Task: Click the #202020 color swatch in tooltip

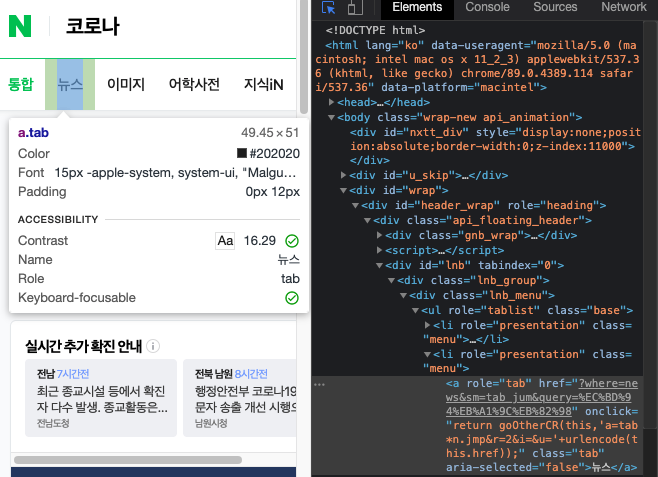Action: pos(242,153)
